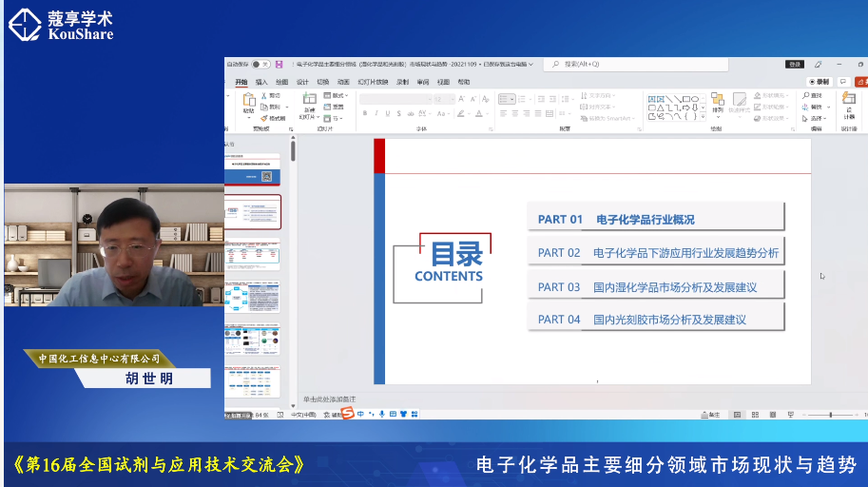
Task: Switch to the Slide Show tab
Action: [366, 82]
